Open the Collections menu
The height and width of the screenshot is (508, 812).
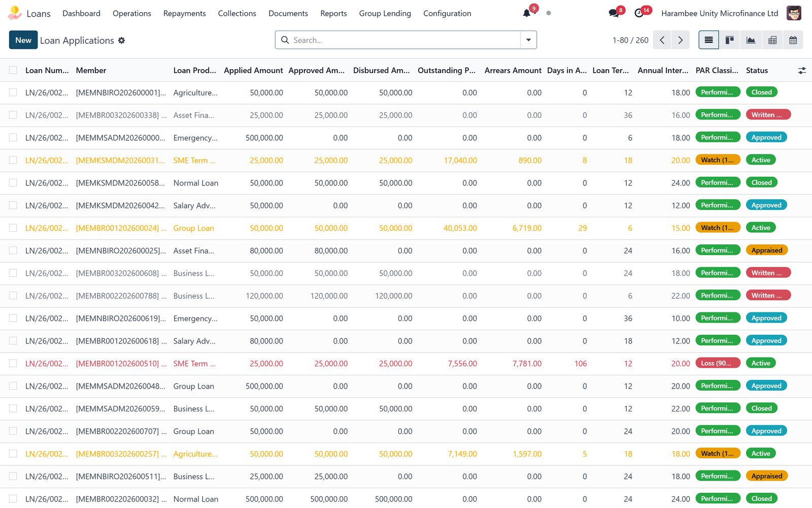point(237,13)
